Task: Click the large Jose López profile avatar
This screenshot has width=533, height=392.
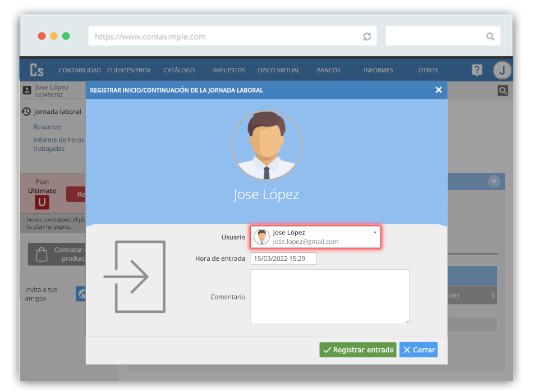Action: point(266,145)
